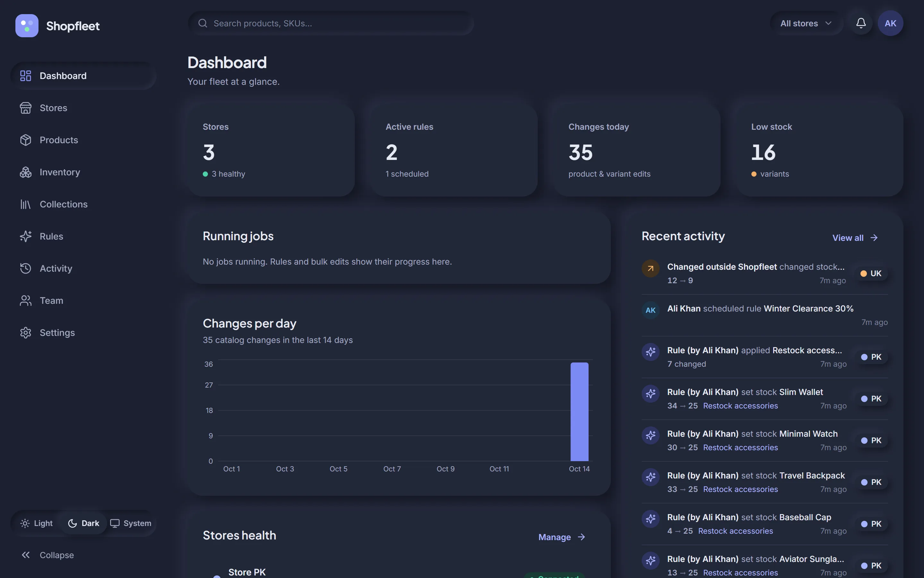Go to the Inventory page
The width and height of the screenshot is (924, 578).
coord(83,172)
